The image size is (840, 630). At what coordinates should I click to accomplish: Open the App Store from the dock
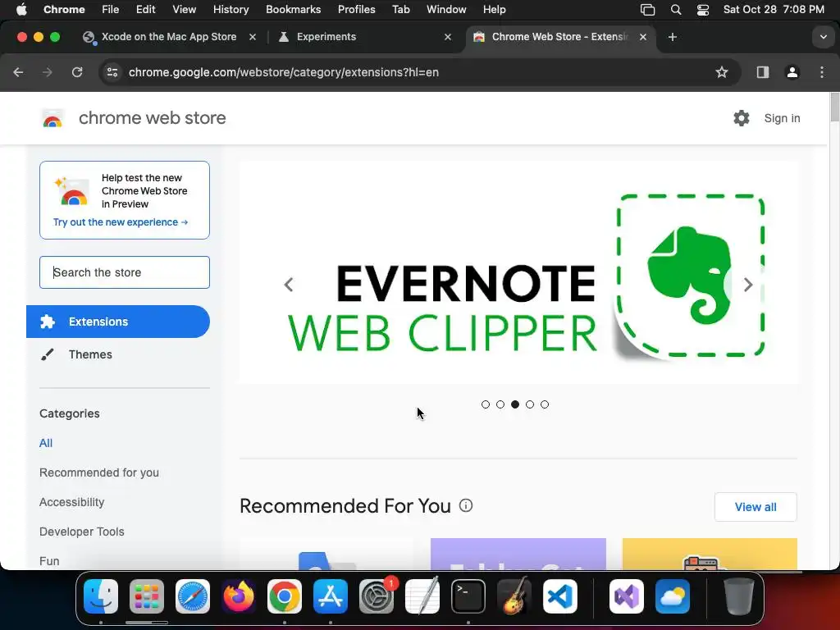pyautogui.click(x=331, y=596)
